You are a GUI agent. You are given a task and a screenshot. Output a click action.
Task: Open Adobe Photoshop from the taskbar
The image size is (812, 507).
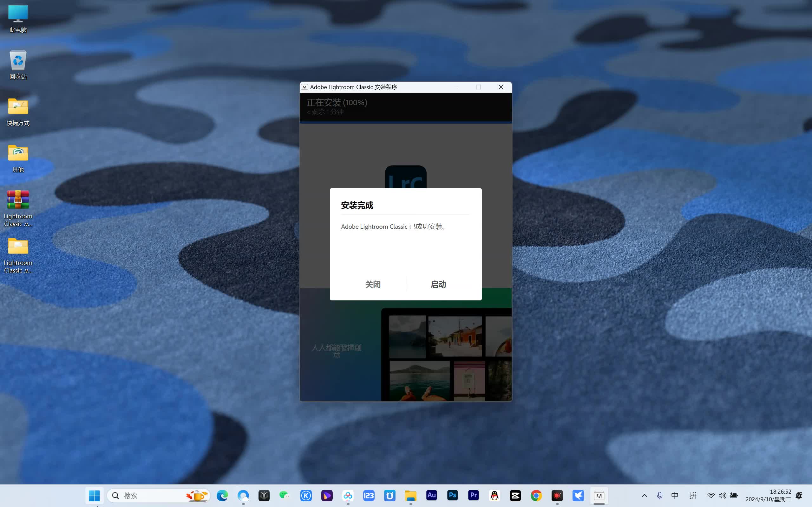(452, 495)
